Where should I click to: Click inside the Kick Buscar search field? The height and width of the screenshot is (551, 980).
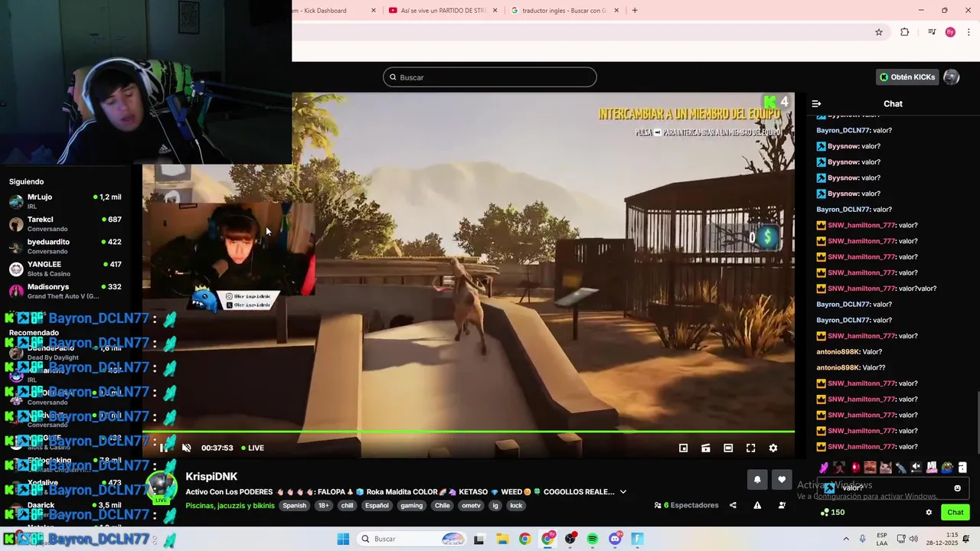(490, 77)
